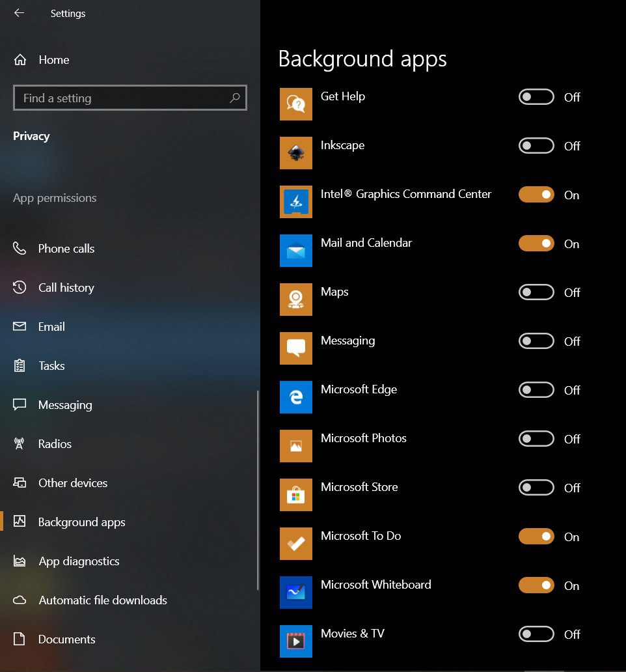Select Background apps label in sidebar
The height and width of the screenshot is (672, 626).
pyautogui.click(x=82, y=522)
